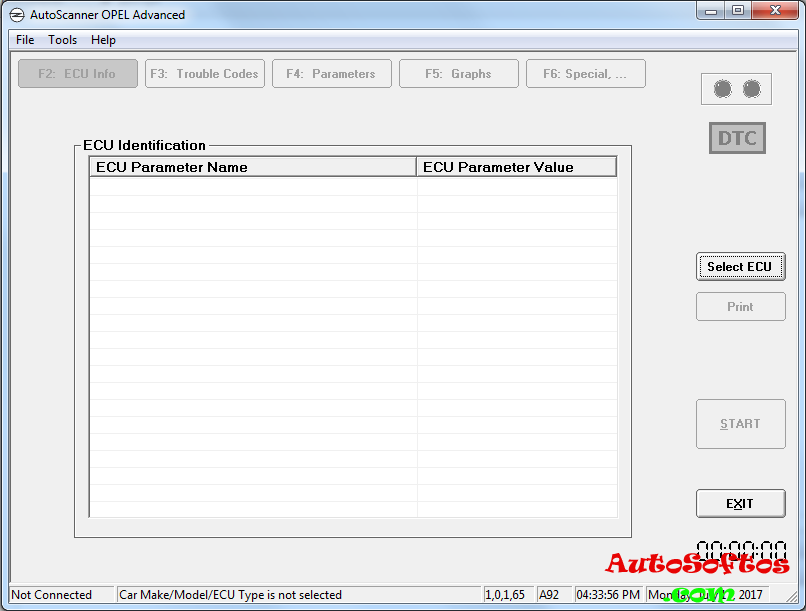Screen dimensions: 806x611
Task: Click the ECU Identification group label
Action: 144,145
